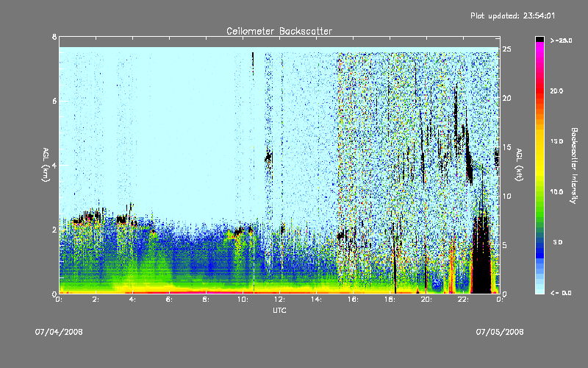Click the end date 07/05/2008
The image size is (588, 368).
coord(500,332)
